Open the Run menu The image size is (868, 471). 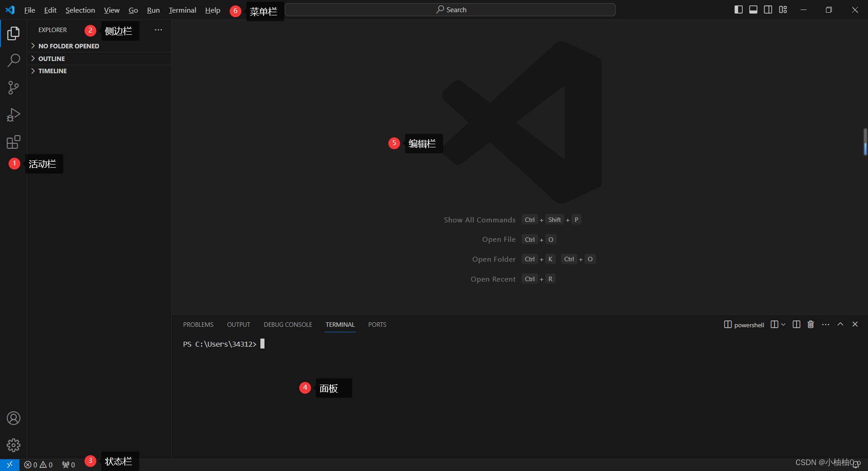(x=153, y=10)
